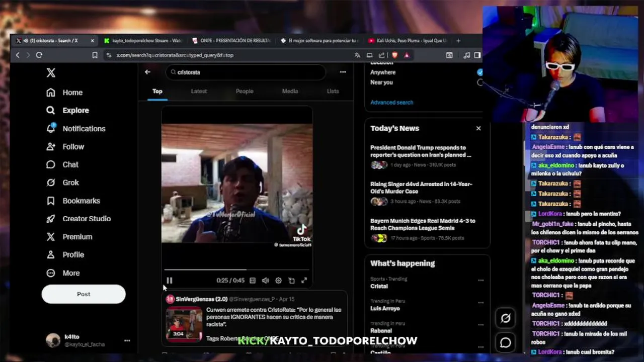Open the Cristal trending topic

click(x=379, y=286)
